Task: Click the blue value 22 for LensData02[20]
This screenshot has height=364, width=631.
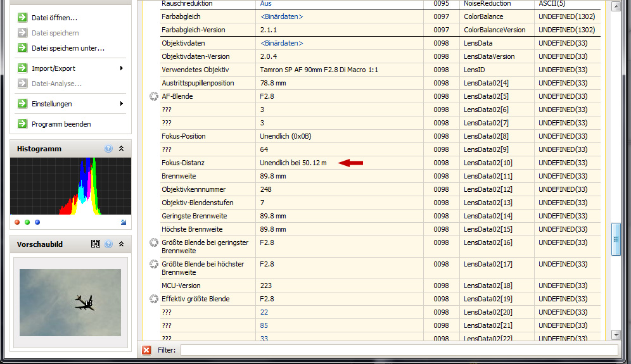Action: pos(264,312)
